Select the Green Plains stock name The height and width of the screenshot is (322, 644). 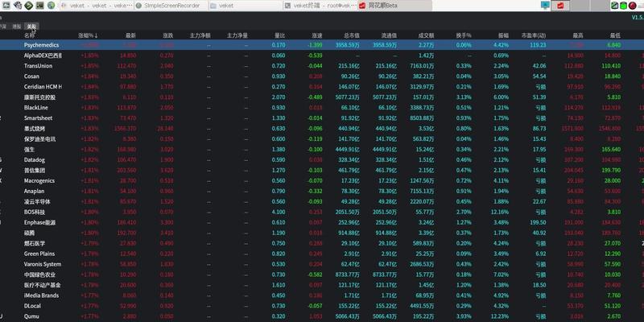39,254
